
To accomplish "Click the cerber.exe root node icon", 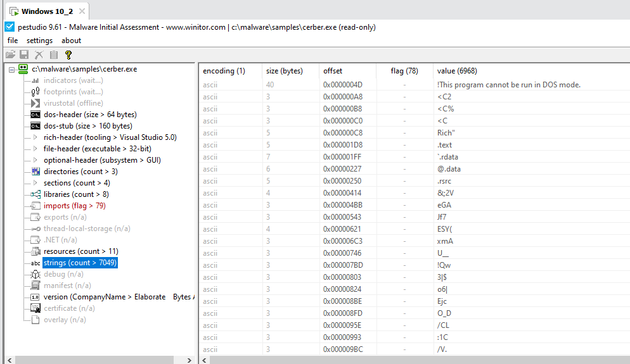I will tap(23, 69).
